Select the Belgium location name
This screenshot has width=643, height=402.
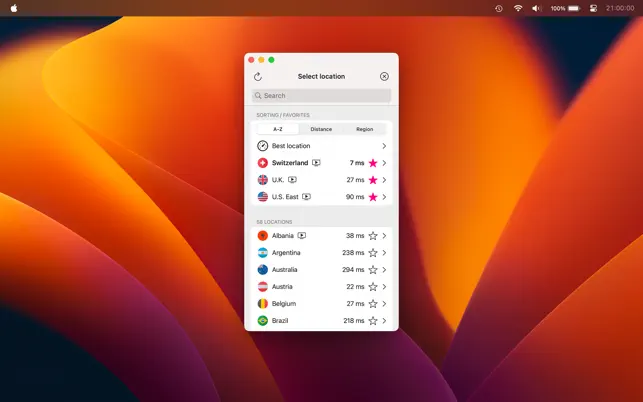click(x=284, y=304)
